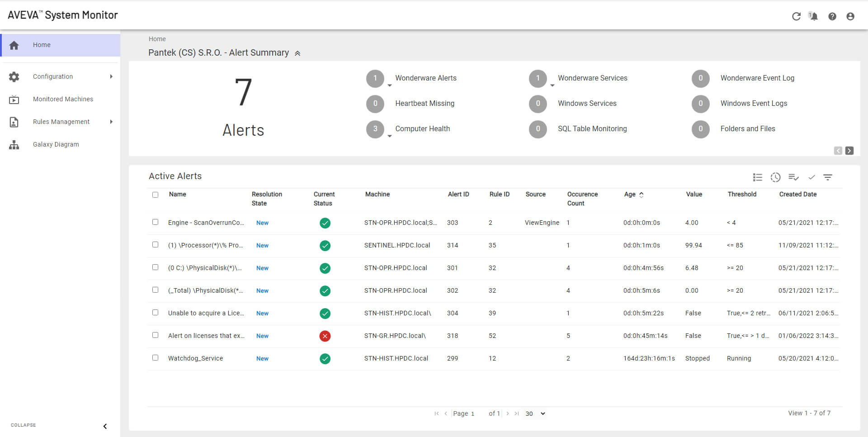Viewport: 868px width, 437px height.
Task: Check the (_Total) \PhysicalDisk row checkbox
Action: pyautogui.click(x=155, y=290)
